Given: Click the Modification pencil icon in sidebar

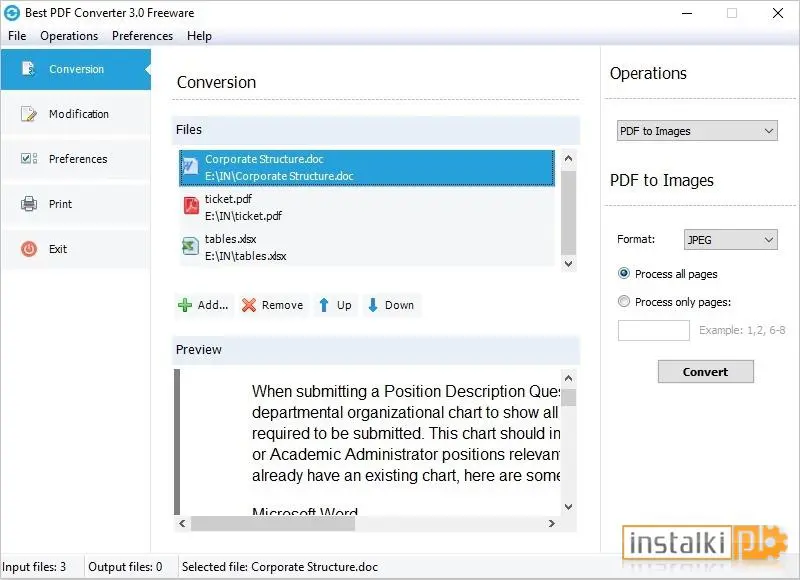Looking at the screenshot, I should tap(29, 113).
